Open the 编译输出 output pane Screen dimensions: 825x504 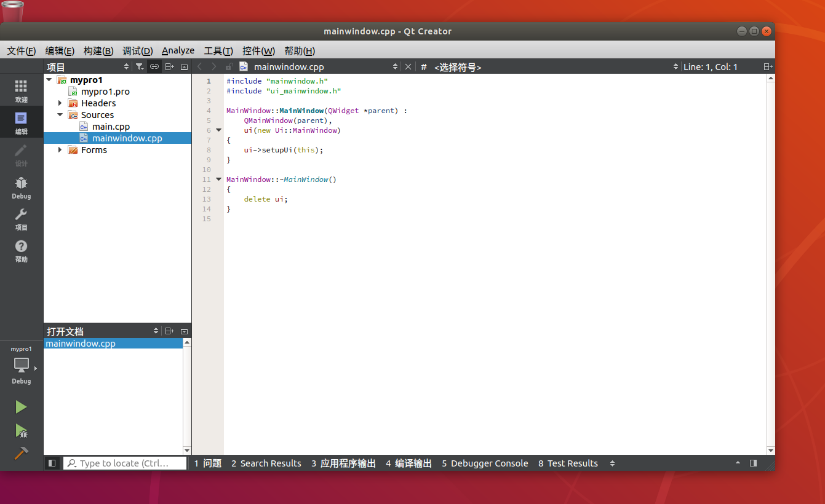[x=409, y=463]
